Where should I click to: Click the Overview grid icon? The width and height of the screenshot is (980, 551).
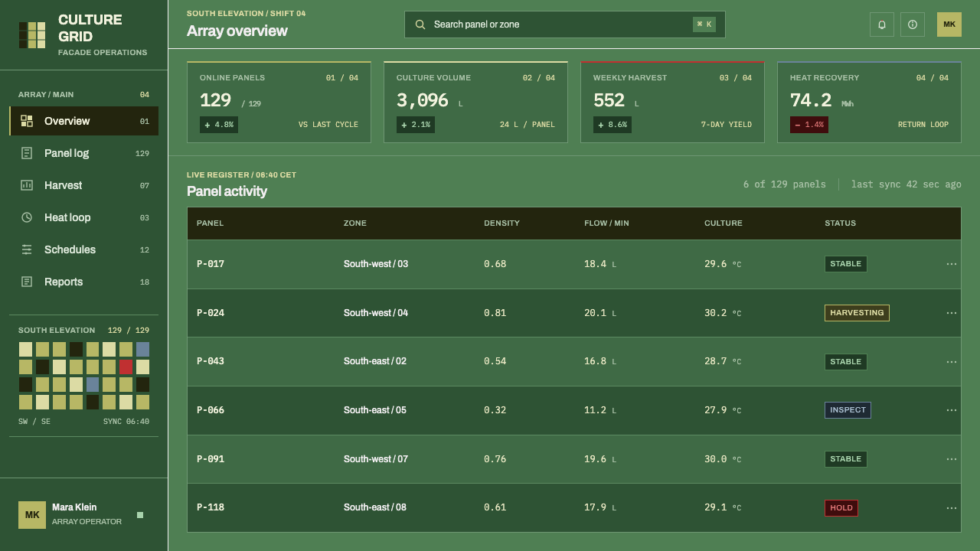(x=27, y=121)
